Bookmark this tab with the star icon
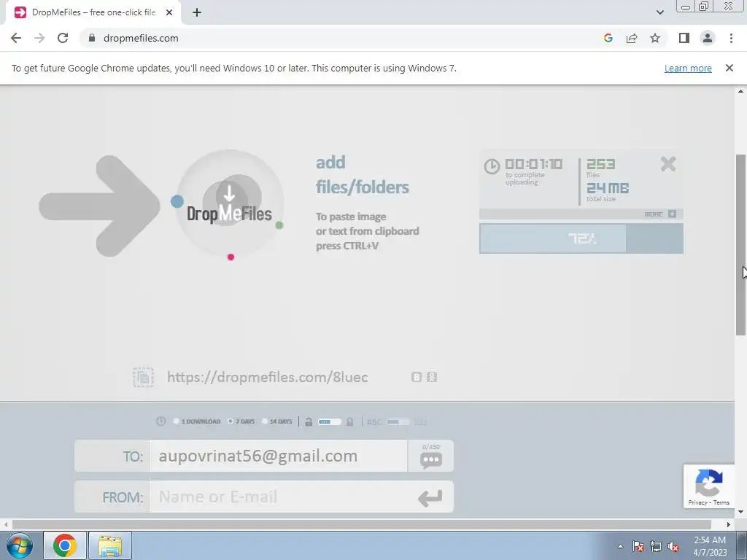747x560 pixels. 655,38
